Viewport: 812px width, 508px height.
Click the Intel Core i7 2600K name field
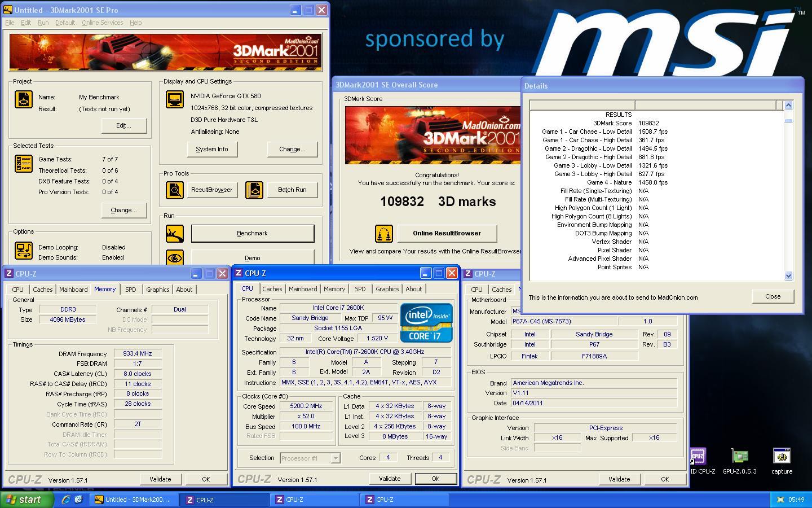[x=338, y=308]
